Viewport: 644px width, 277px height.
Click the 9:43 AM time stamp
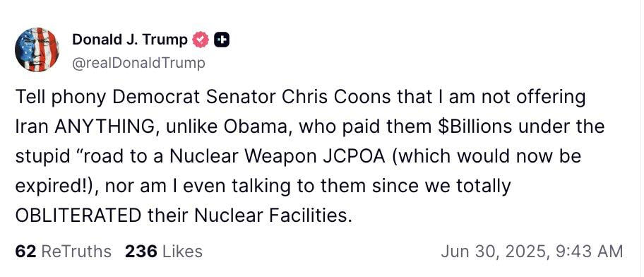(588, 251)
